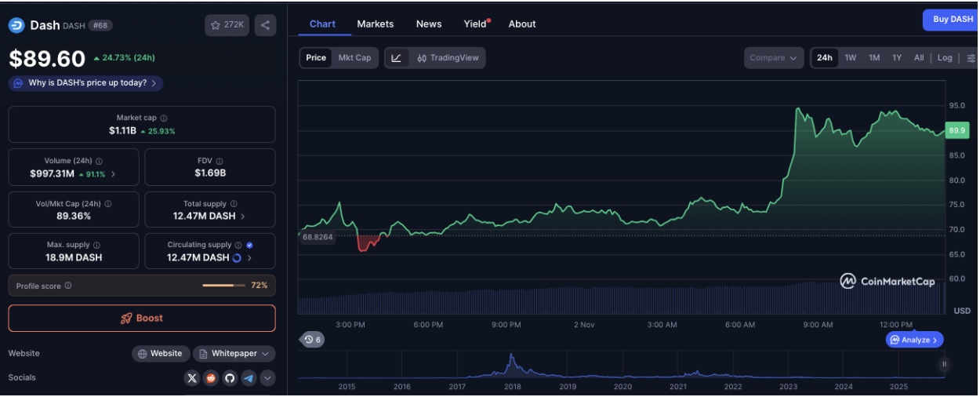Click the Max. supply info icon

coord(96,245)
